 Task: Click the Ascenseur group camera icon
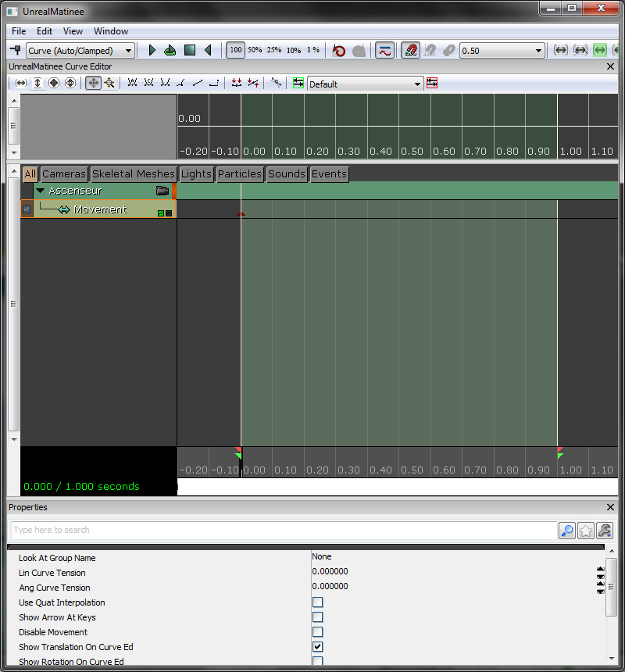(162, 191)
